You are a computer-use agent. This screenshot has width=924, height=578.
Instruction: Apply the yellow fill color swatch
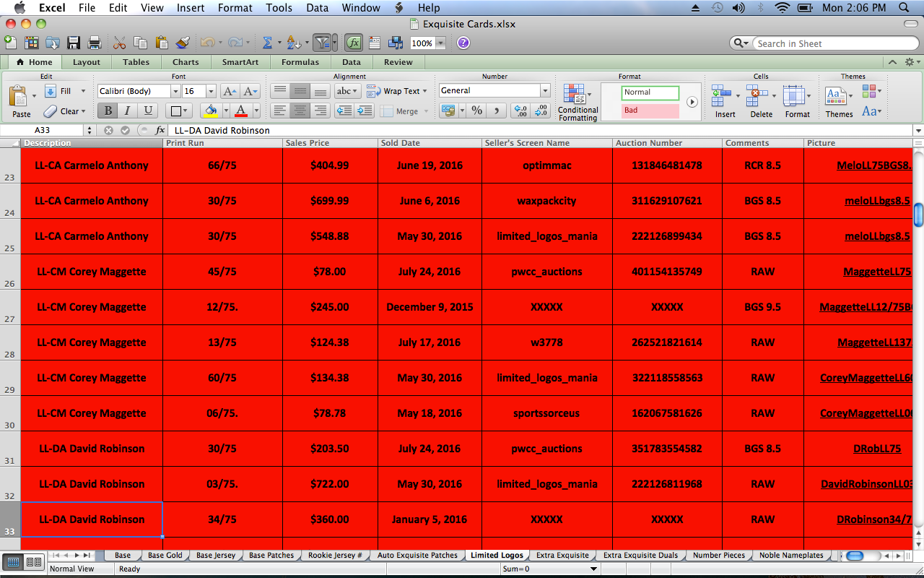(211, 111)
